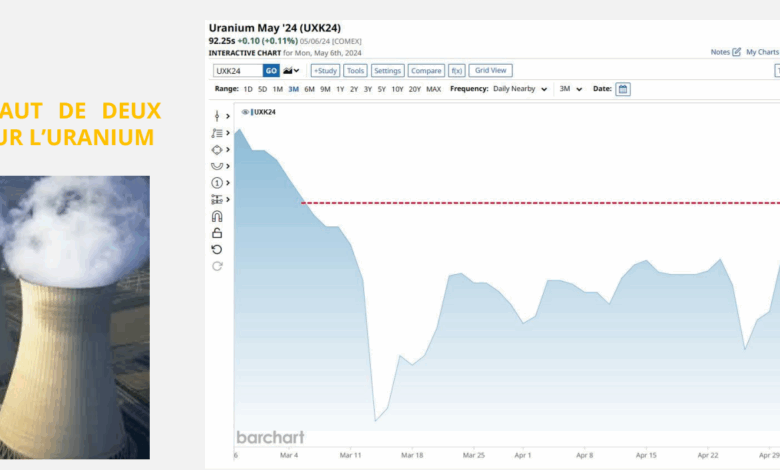Open the Grid View button
The height and width of the screenshot is (470, 780).
pos(491,71)
